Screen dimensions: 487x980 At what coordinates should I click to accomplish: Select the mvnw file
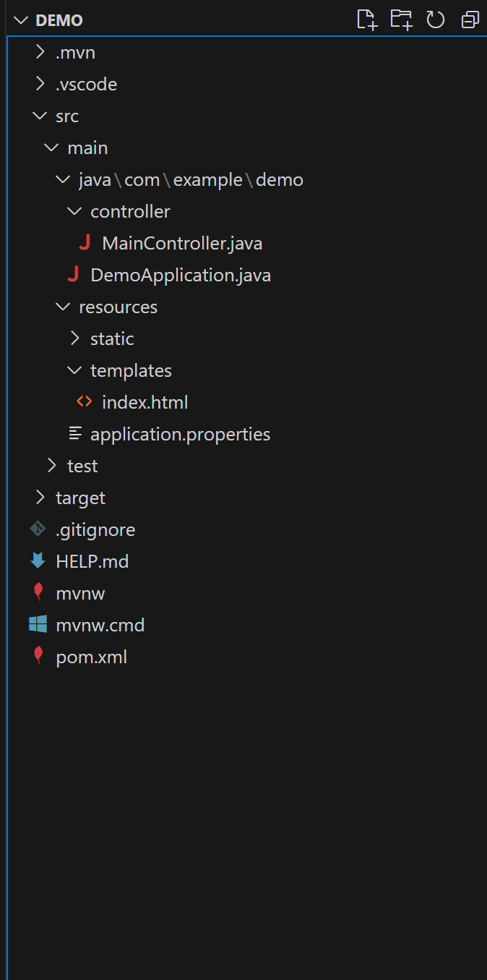(80, 593)
